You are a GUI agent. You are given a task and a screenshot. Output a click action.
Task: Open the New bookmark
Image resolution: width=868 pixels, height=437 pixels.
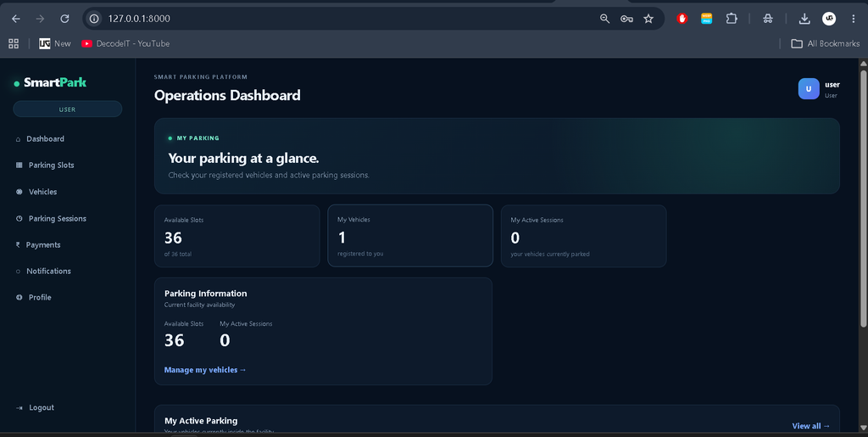tap(55, 44)
